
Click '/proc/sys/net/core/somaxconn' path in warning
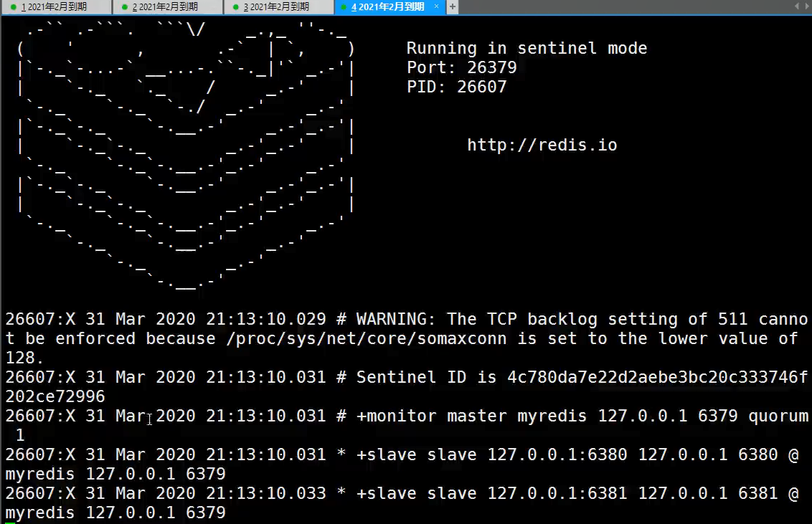tap(366, 338)
